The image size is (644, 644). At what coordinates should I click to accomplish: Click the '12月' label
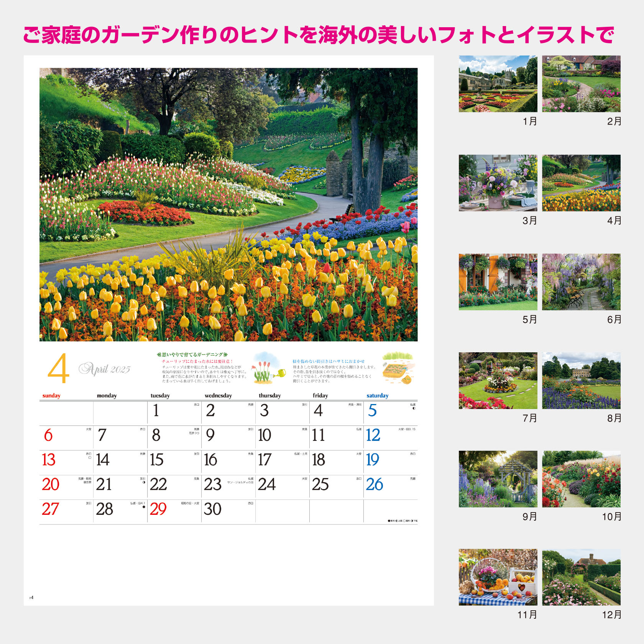pyautogui.click(x=612, y=615)
